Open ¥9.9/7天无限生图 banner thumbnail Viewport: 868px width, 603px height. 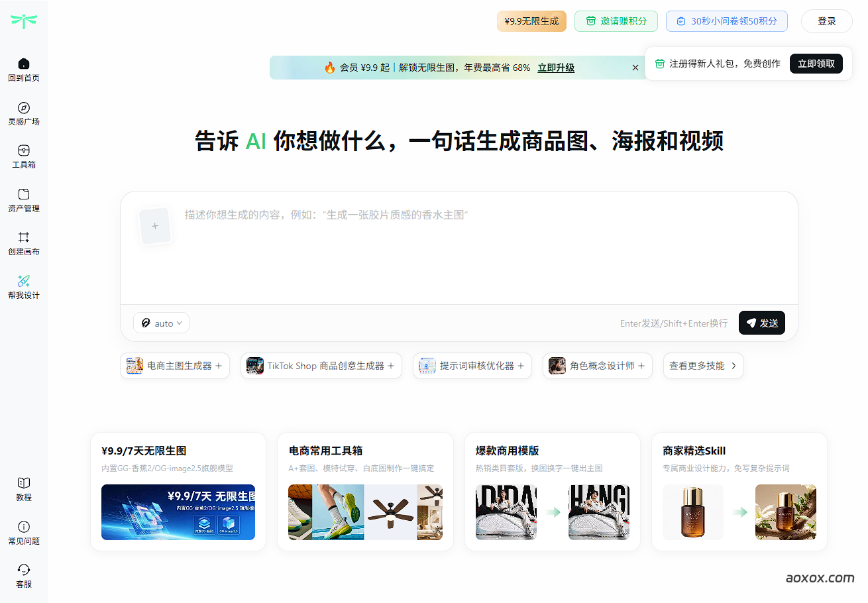click(x=178, y=512)
